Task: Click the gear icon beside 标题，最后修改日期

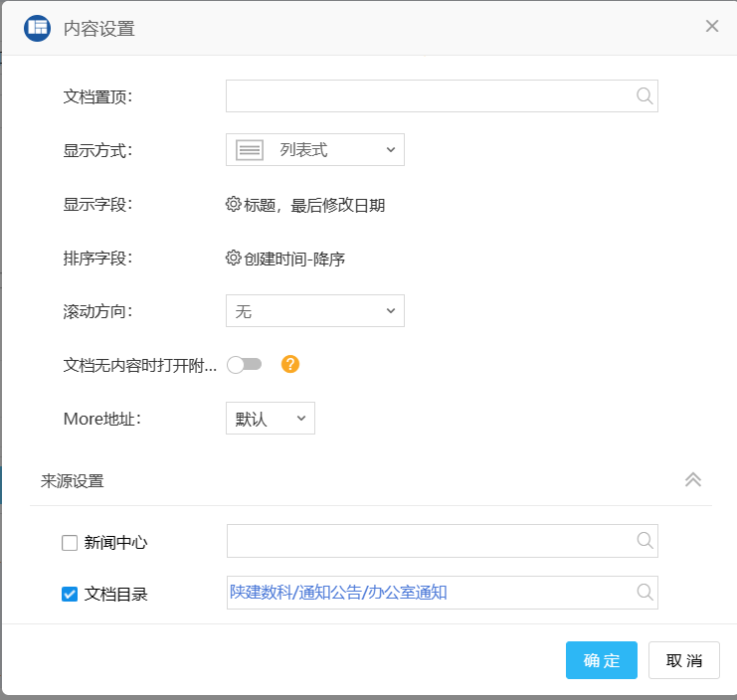Action: [x=234, y=205]
